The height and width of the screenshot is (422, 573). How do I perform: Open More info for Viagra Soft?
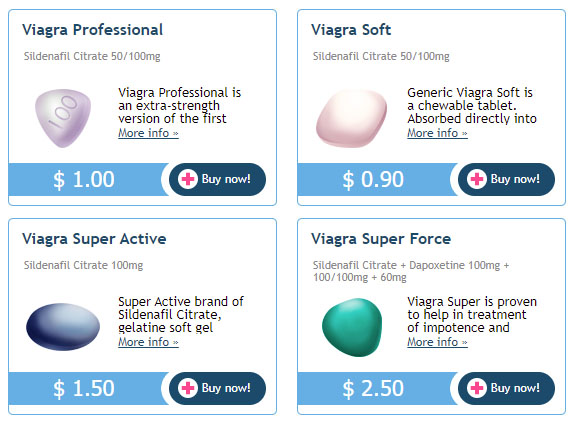pyautogui.click(x=437, y=133)
